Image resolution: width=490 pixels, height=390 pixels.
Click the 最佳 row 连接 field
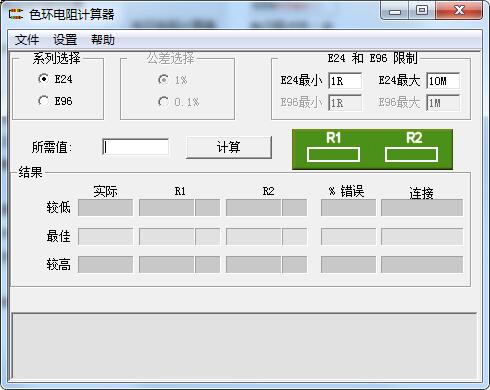[x=422, y=236]
